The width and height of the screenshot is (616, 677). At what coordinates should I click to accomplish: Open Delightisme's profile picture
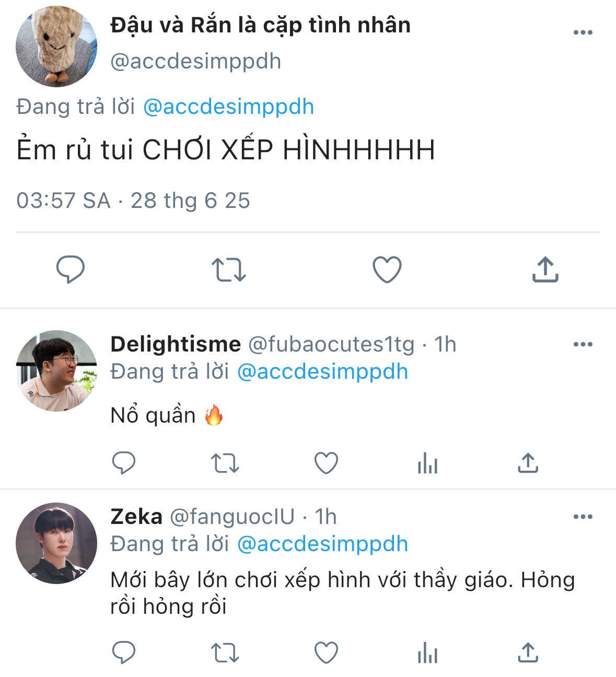56,371
